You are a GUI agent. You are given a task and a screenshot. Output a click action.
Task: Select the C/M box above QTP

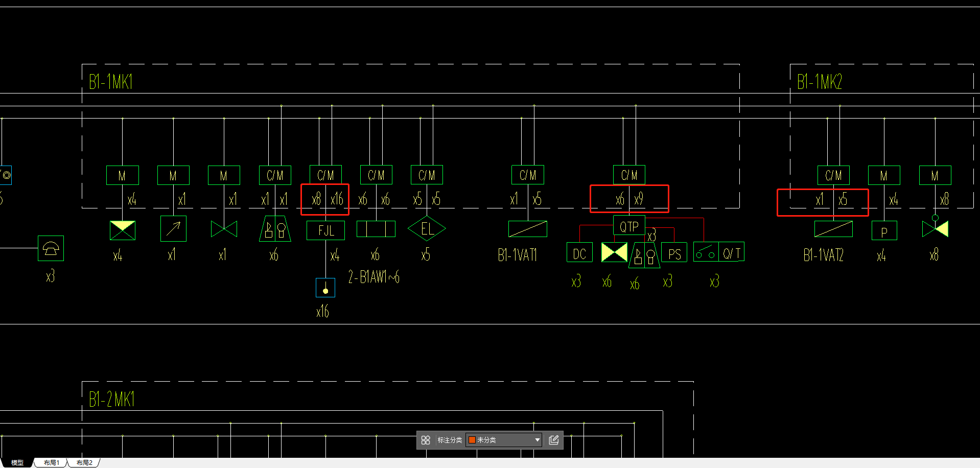click(629, 175)
